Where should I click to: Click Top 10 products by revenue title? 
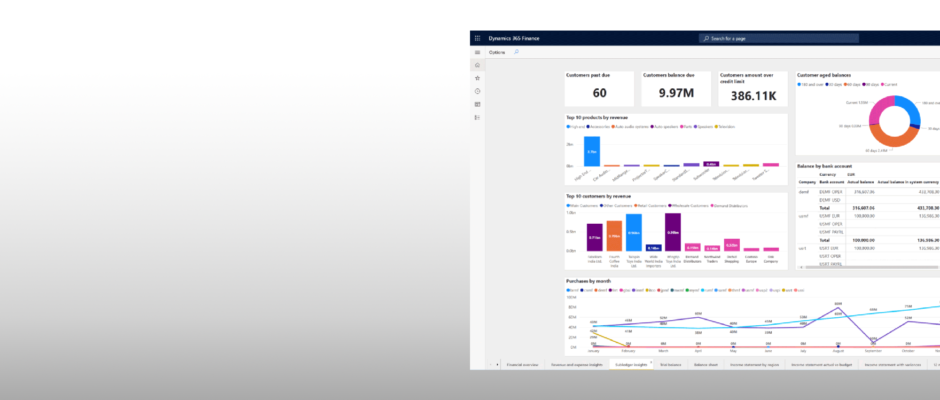point(596,118)
